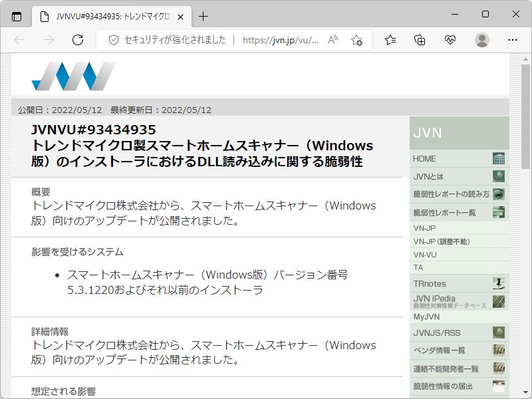Open TRnotes from the sidebar icon
This screenshot has width=532, height=399.
(x=498, y=283)
